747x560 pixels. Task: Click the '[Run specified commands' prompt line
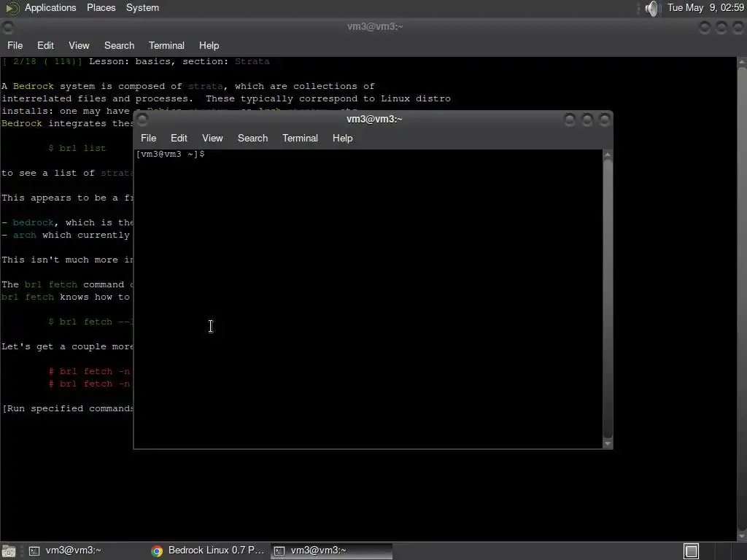(68, 408)
